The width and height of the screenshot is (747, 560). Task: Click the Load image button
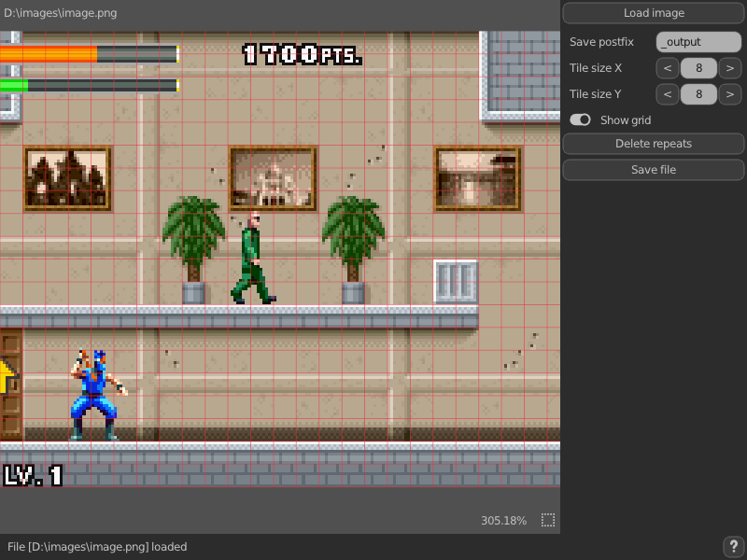[x=654, y=13]
